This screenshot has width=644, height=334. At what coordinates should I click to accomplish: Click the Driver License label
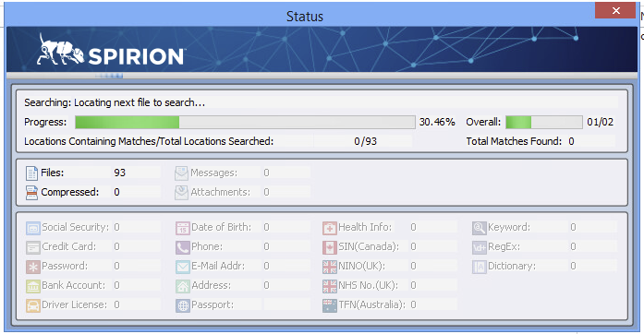(74, 304)
